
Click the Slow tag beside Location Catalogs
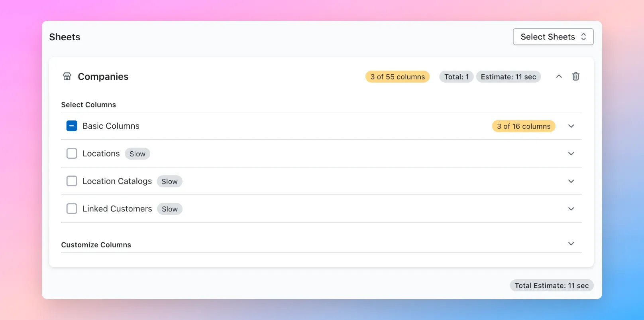pos(169,181)
